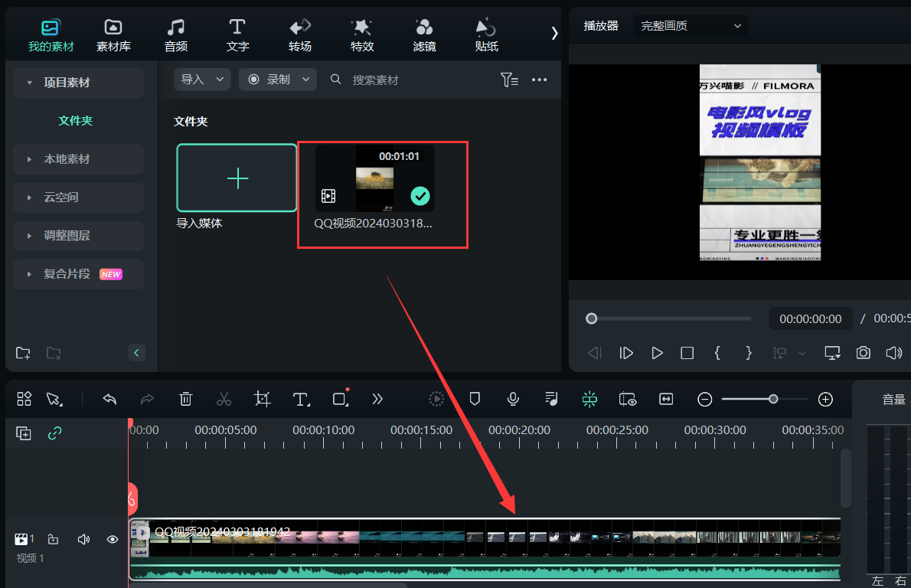Image resolution: width=911 pixels, height=588 pixels.
Task: Click the split scissors icon in timeline toolbar
Action: pyautogui.click(x=224, y=399)
